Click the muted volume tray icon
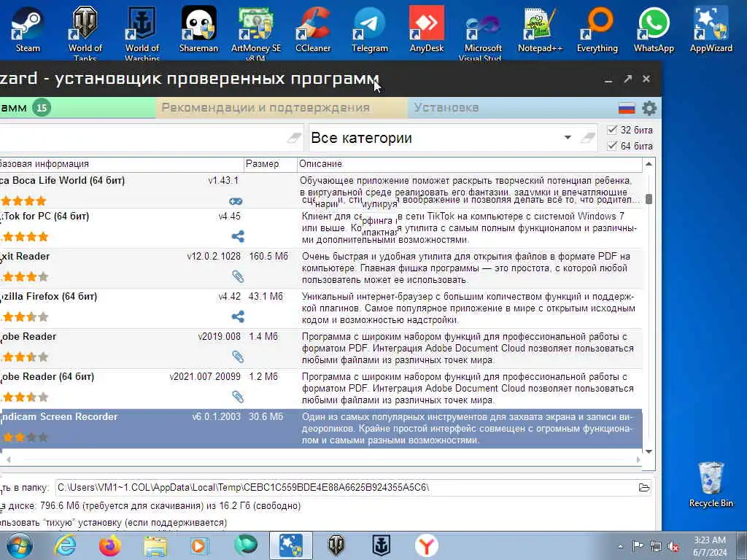This screenshot has height=560, width=747. click(673, 546)
